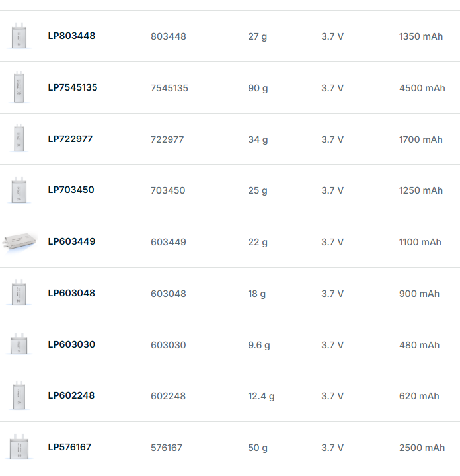
Task: Click the LP703450 battery thumbnail image
Action: point(19,190)
